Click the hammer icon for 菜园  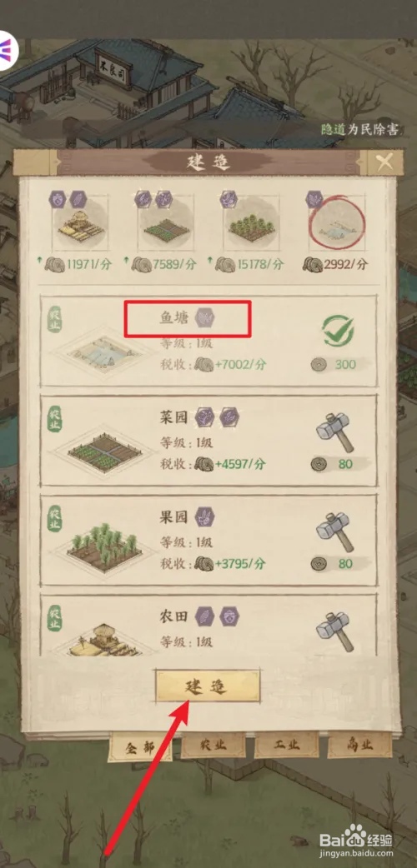[x=336, y=431]
